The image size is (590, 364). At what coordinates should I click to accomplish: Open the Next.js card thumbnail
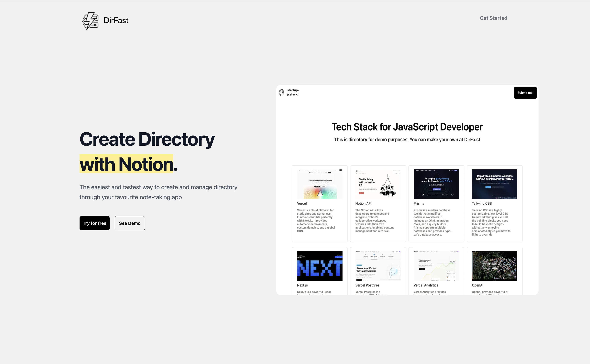320,266
